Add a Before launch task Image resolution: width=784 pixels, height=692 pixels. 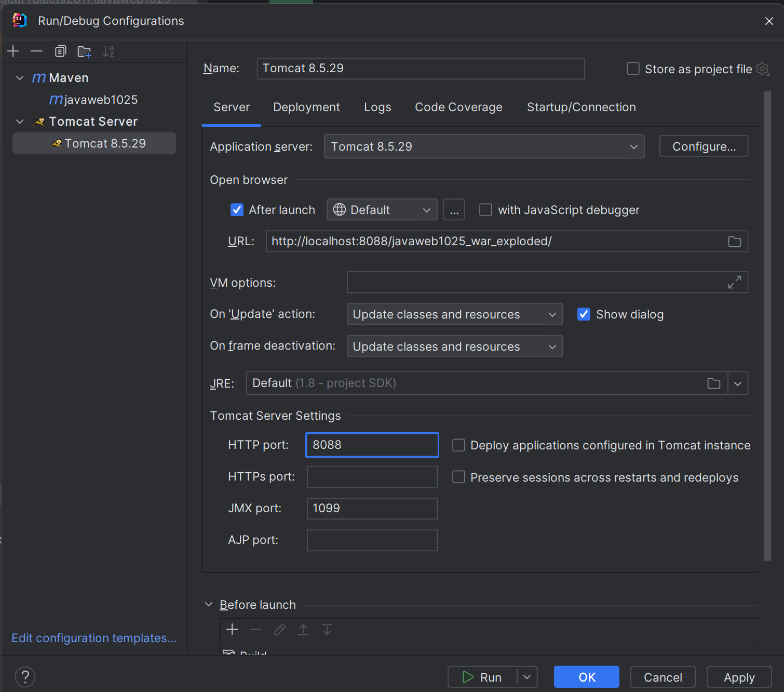(232, 630)
